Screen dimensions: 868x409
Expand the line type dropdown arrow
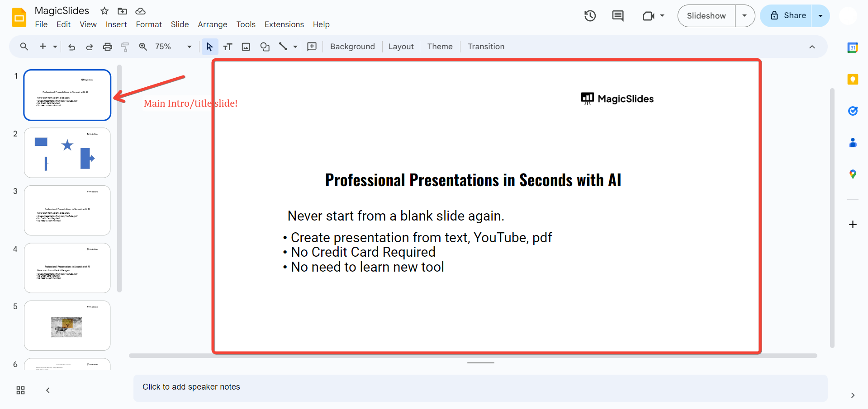coord(295,47)
